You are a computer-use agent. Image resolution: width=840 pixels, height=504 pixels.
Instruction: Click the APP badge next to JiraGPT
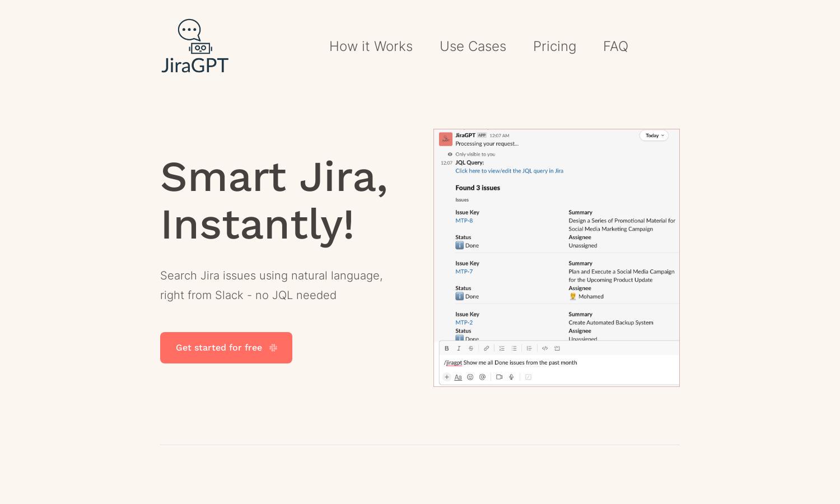(482, 135)
